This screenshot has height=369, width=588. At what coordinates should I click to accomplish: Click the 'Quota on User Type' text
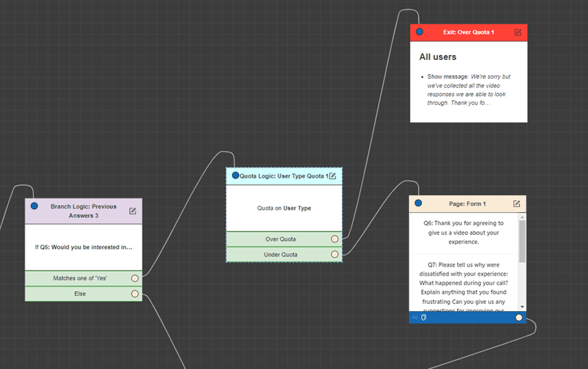pos(284,208)
